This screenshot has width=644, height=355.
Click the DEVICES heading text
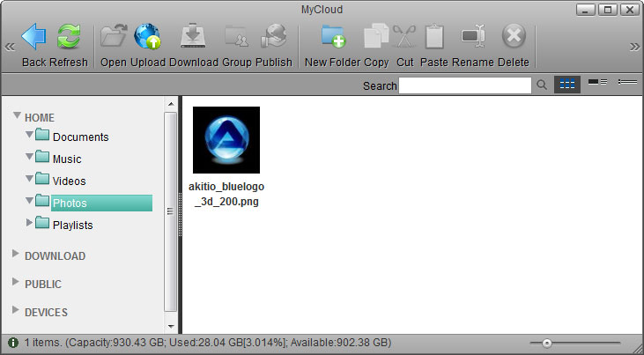click(x=46, y=313)
